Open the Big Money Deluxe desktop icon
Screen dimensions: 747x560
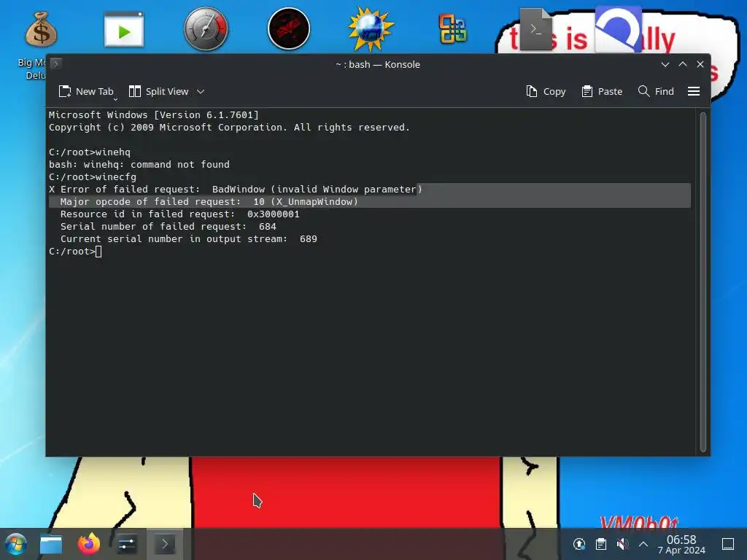[41, 29]
